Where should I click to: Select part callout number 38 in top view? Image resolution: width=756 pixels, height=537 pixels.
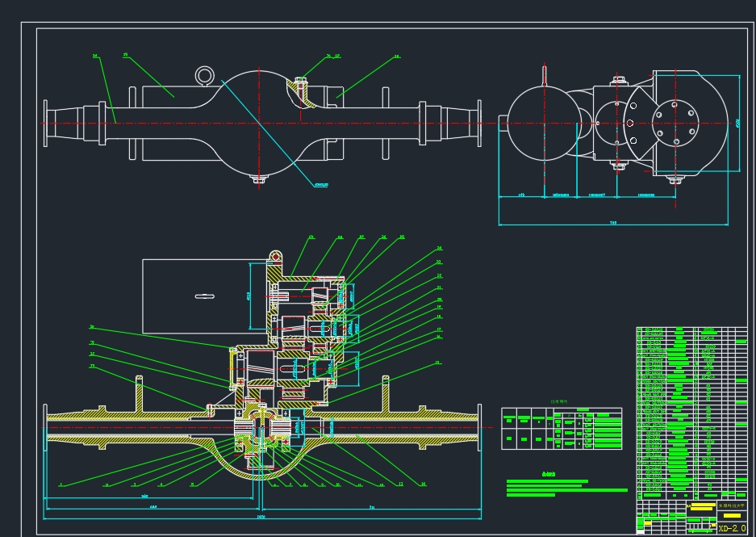click(x=397, y=57)
